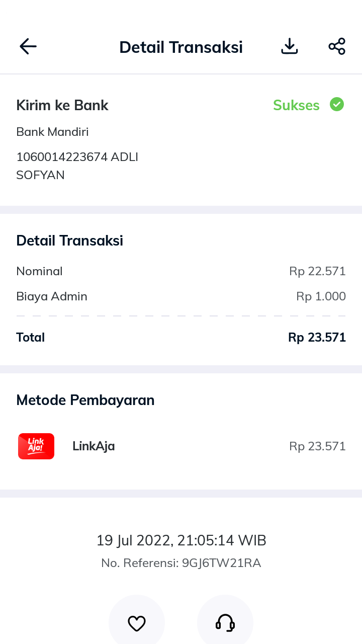
Task: Tap the green Sukses status label
Action: [296, 105]
